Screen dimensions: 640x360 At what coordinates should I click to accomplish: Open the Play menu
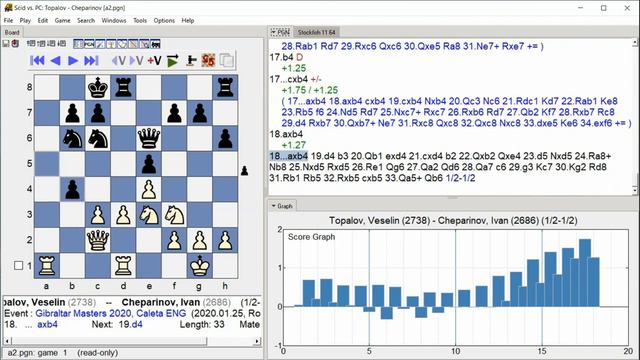click(x=25, y=20)
